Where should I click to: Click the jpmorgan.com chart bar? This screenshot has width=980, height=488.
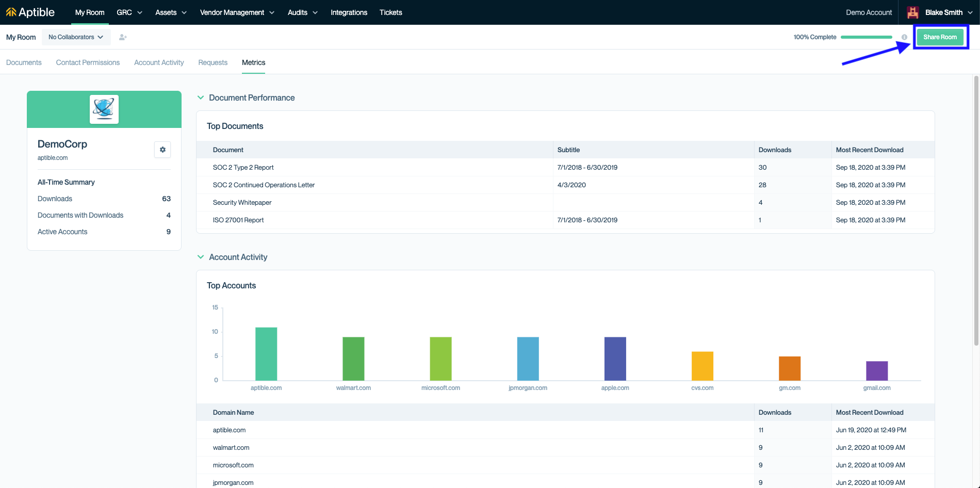click(528, 359)
